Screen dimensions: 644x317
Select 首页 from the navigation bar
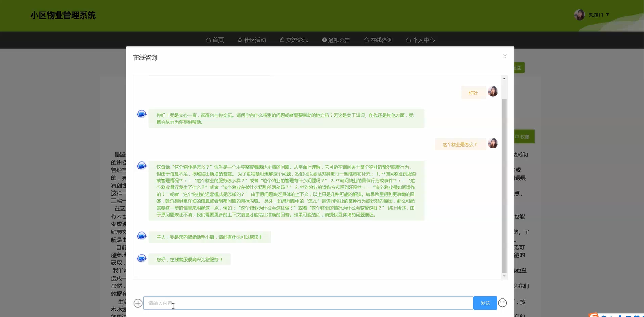(215, 40)
